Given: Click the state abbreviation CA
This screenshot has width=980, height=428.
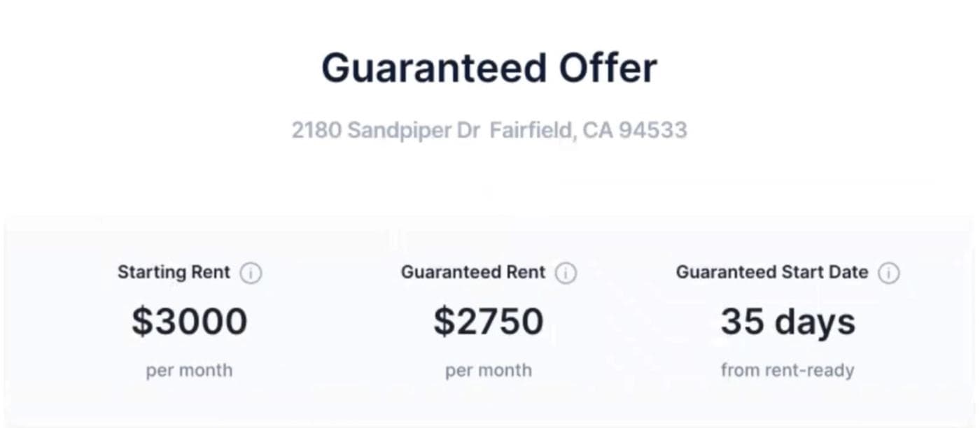Looking at the screenshot, I should click(x=597, y=130).
